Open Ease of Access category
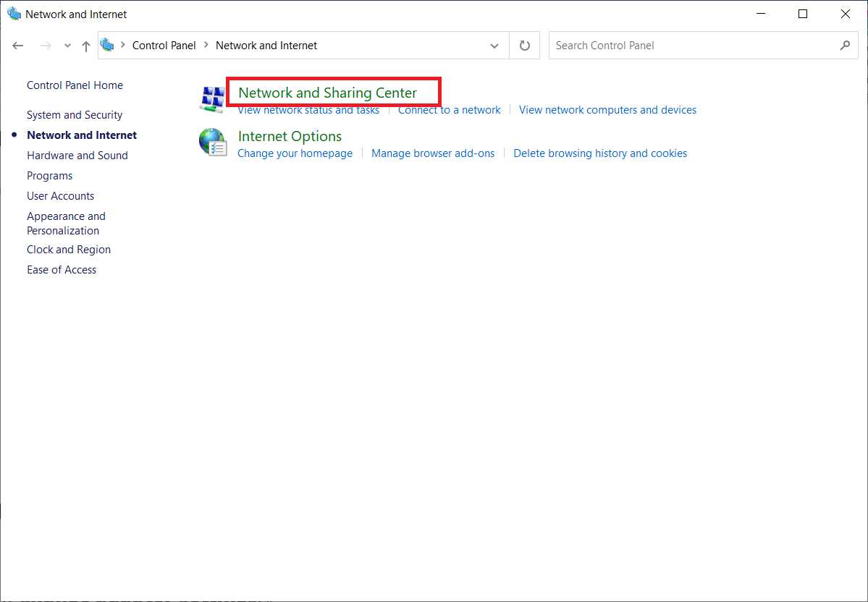868x602 pixels. point(62,270)
